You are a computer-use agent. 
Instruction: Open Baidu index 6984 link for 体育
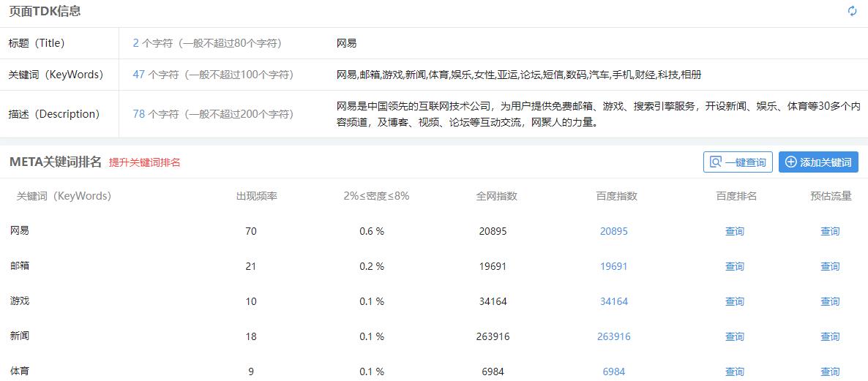click(x=614, y=371)
